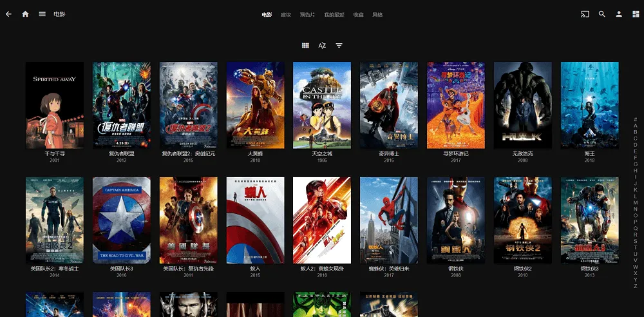The image size is (644, 317).
Task: Open the filter options icon
Action: pyautogui.click(x=339, y=46)
